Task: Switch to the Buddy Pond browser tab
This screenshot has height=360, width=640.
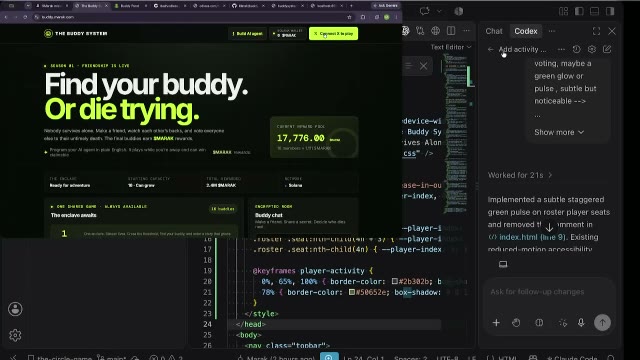Action: point(130,6)
